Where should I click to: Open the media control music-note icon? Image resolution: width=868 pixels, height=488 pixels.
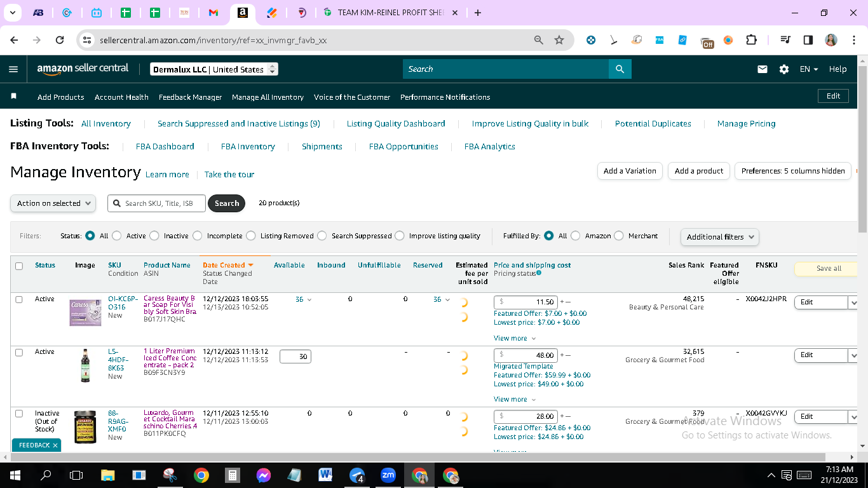[785, 40]
